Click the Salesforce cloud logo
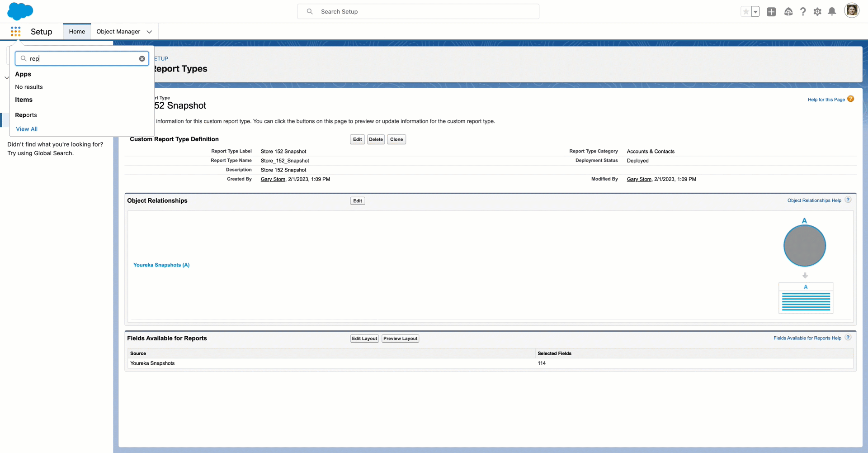This screenshot has height=453, width=868. (20, 11)
